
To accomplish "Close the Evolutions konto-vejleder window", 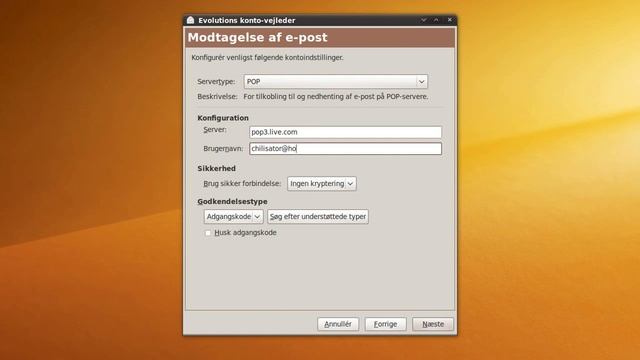I will [449, 20].
